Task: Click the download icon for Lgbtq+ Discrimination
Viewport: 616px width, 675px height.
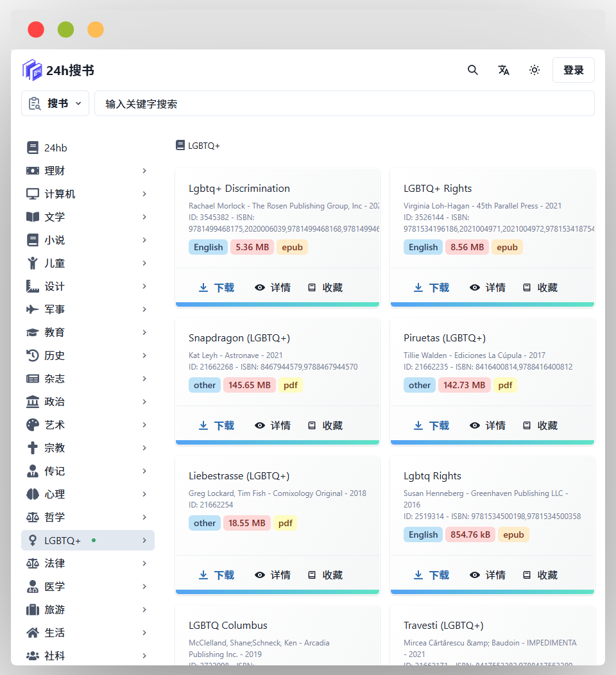Action: [203, 287]
